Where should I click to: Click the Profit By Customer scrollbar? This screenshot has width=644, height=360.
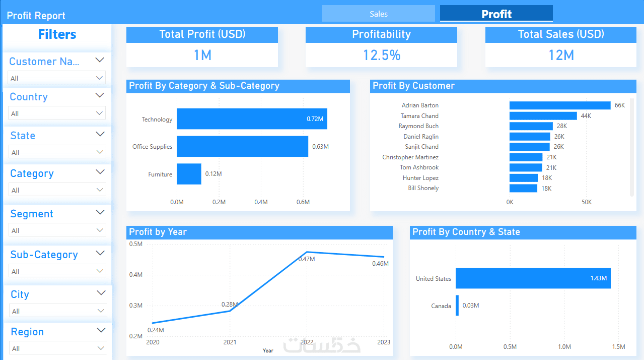coord(631,146)
